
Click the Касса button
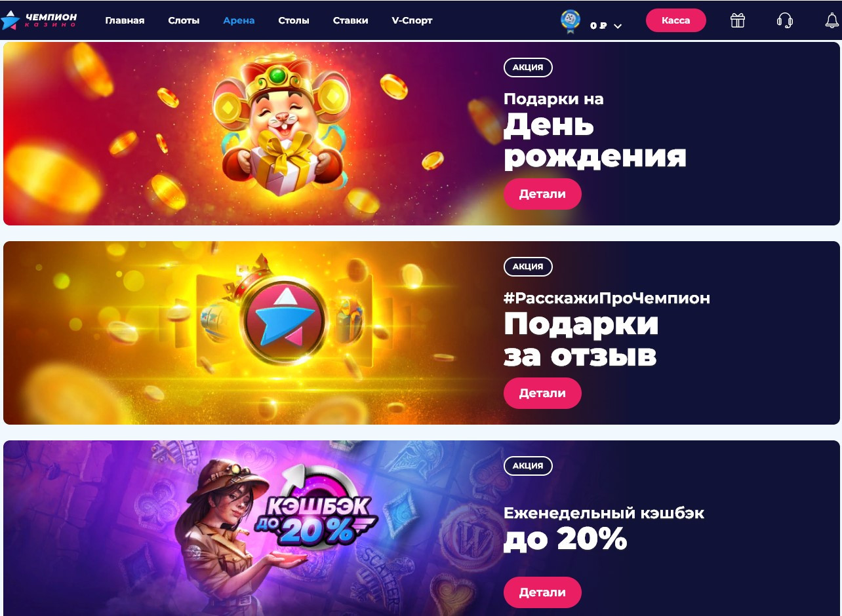(x=676, y=20)
